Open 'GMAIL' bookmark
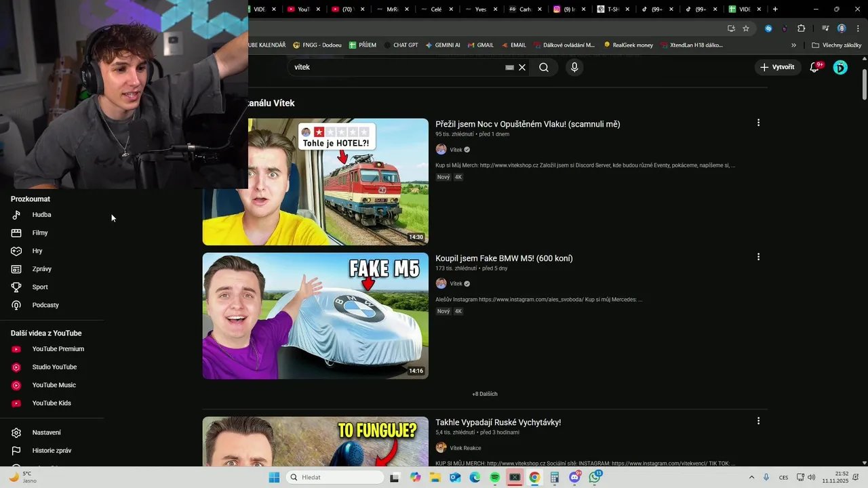Image resolution: width=868 pixels, height=488 pixels. (x=481, y=45)
